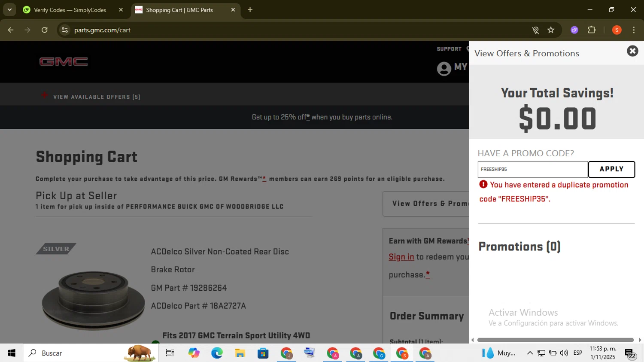Click the ESP language indicator
Viewport: 644px width, 362px height.
click(578, 353)
